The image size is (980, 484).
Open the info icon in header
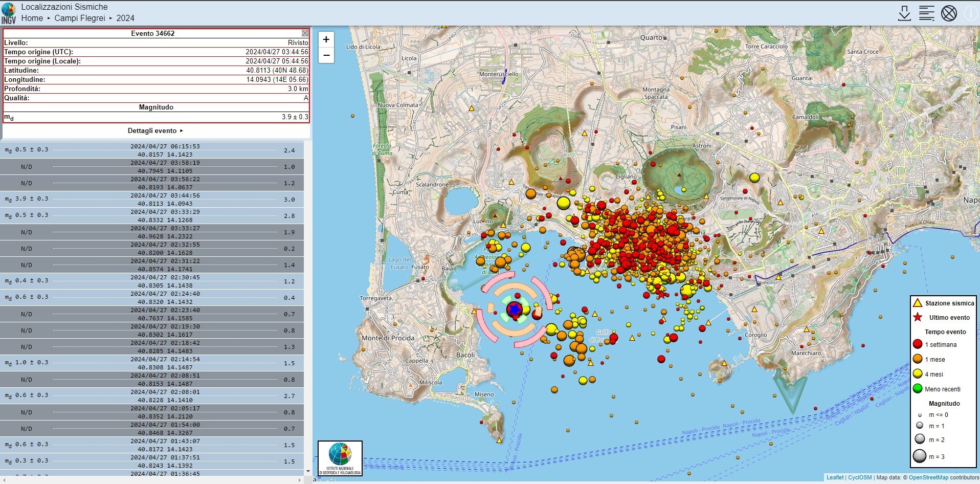point(970,13)
